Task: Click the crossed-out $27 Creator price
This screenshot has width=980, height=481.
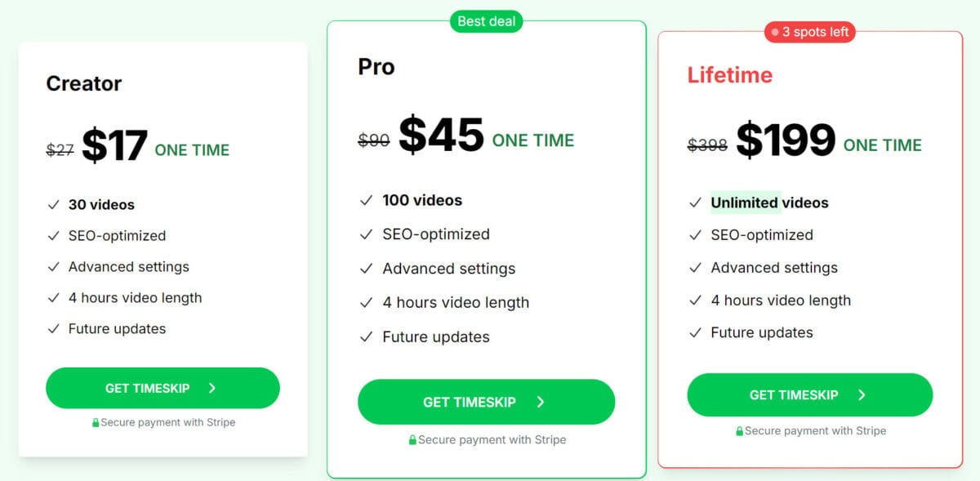Action: point(60,149)
